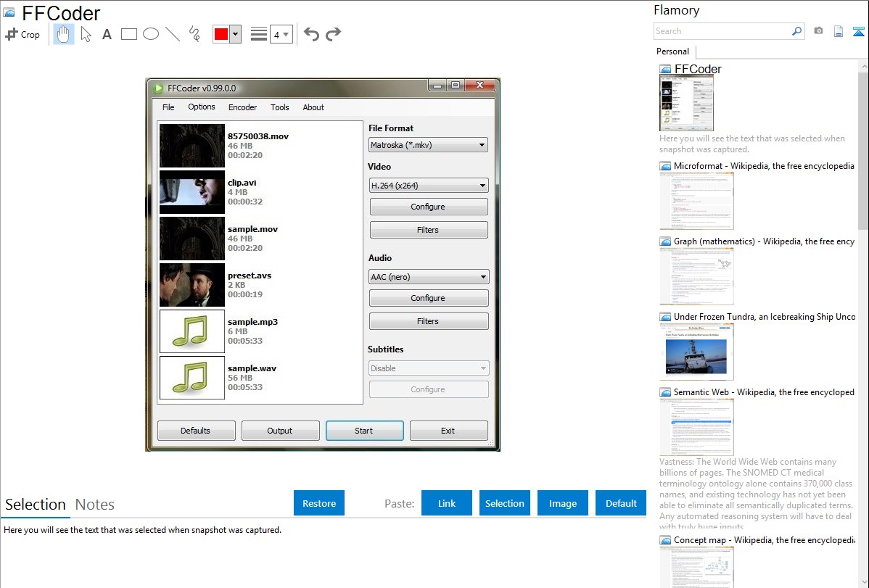Open the Encoder menu in FFCoder
The width and height of the screenshot is (869, 588).
243,107
